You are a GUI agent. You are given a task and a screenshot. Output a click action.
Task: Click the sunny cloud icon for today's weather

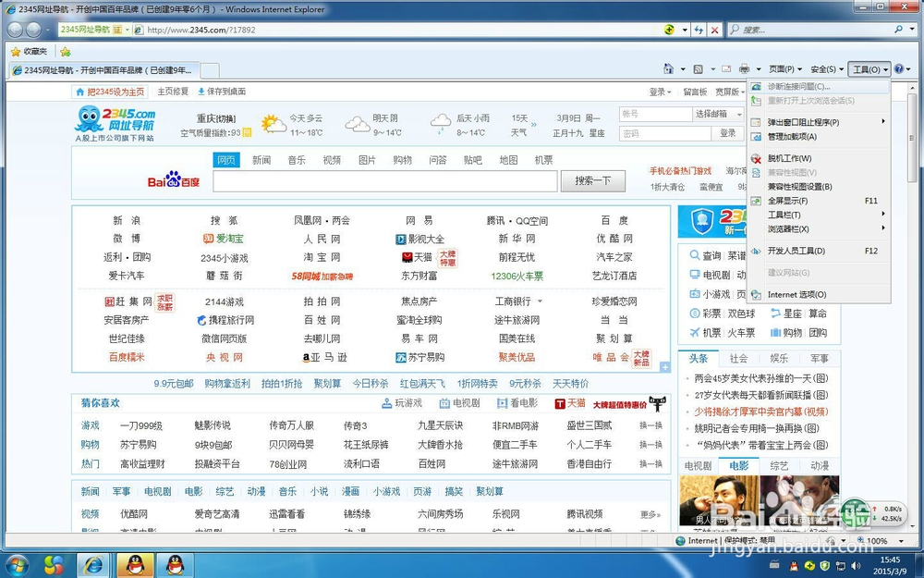(273, 124)
